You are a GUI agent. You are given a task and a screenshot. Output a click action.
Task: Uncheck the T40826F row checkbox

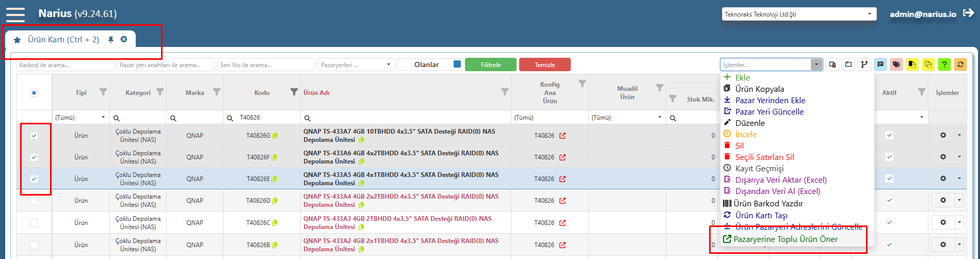(34, 157)
